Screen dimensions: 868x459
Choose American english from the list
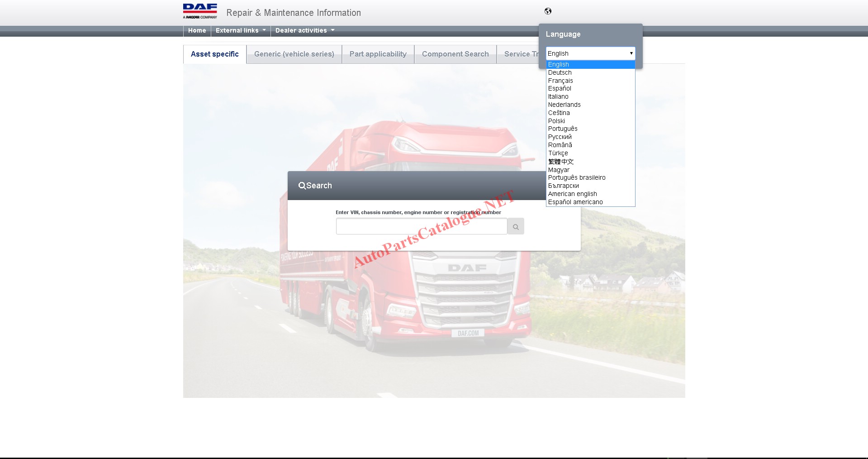(x=572, y=194)
